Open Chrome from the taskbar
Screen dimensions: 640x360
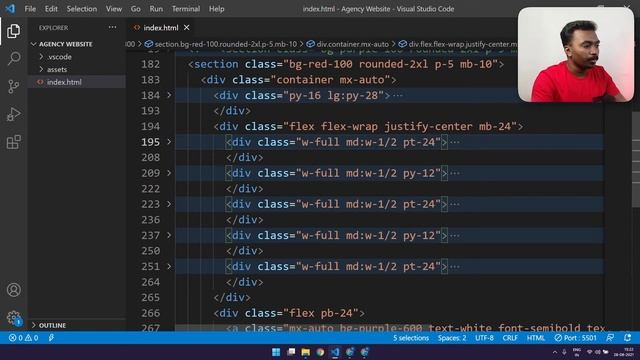[x=320, y=352]
